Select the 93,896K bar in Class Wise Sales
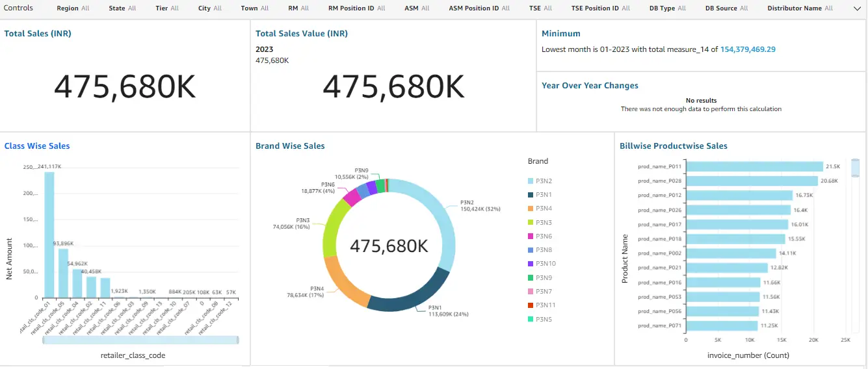The width and height of the screenshot is (868, 369). [63, 273]
